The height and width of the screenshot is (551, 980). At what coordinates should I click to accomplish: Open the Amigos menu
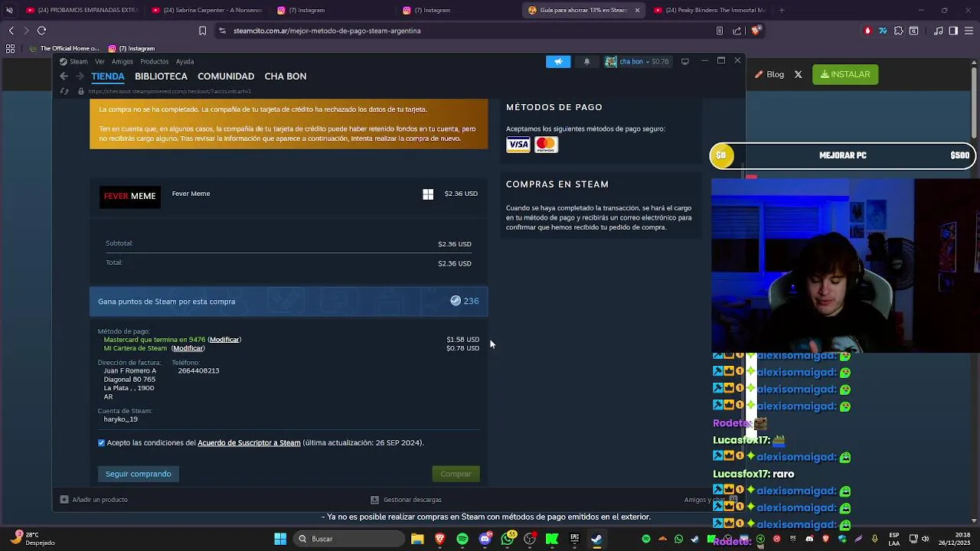[122, 61]
